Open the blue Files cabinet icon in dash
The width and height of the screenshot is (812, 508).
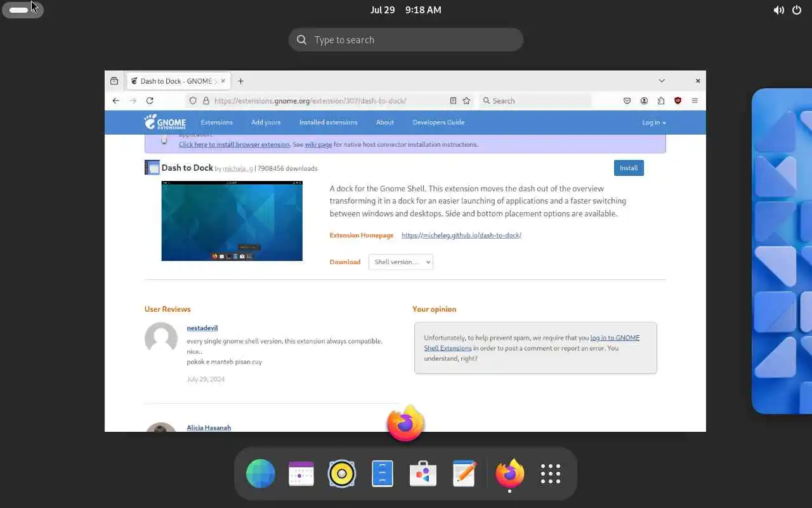383,474
